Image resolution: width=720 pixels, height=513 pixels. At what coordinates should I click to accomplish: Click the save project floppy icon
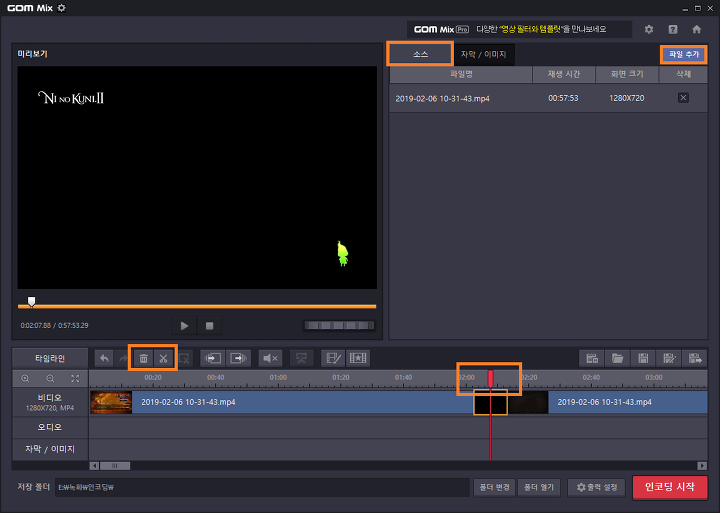pyautogui.click(x=643, y=358)
